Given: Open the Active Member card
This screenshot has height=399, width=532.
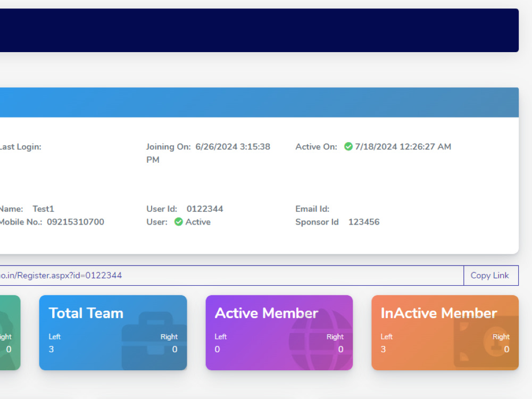Looking at the screenshot, I should [x=279, y=332].
